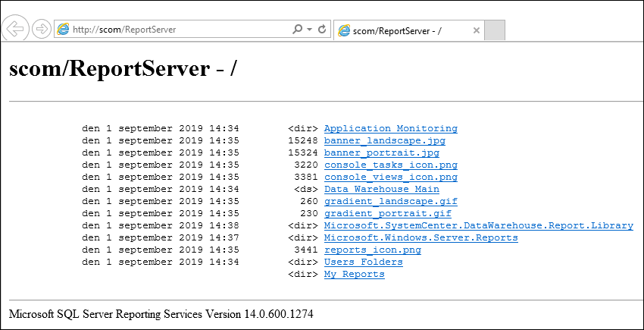Open the address bar autocomplete dropdown arrow
Image resolution: width=644 pixels, height=330 pixels.
(x=309, y=30)
